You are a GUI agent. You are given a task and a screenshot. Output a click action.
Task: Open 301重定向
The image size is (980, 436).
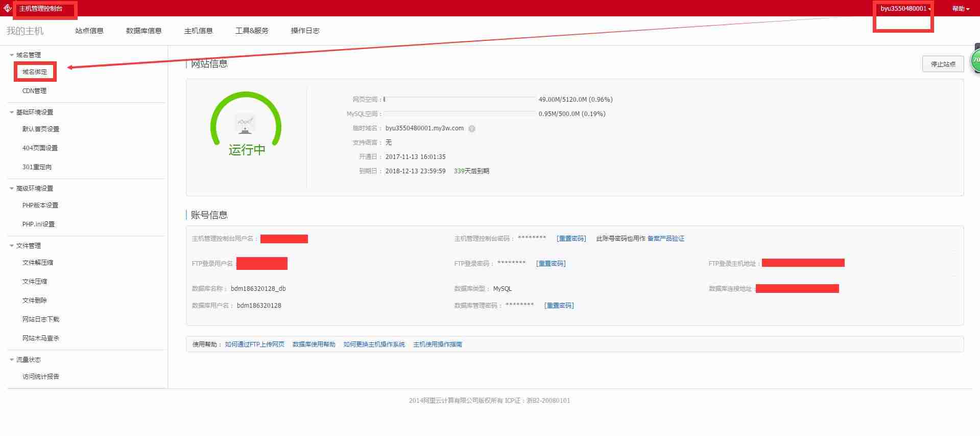tap(37, 167)
